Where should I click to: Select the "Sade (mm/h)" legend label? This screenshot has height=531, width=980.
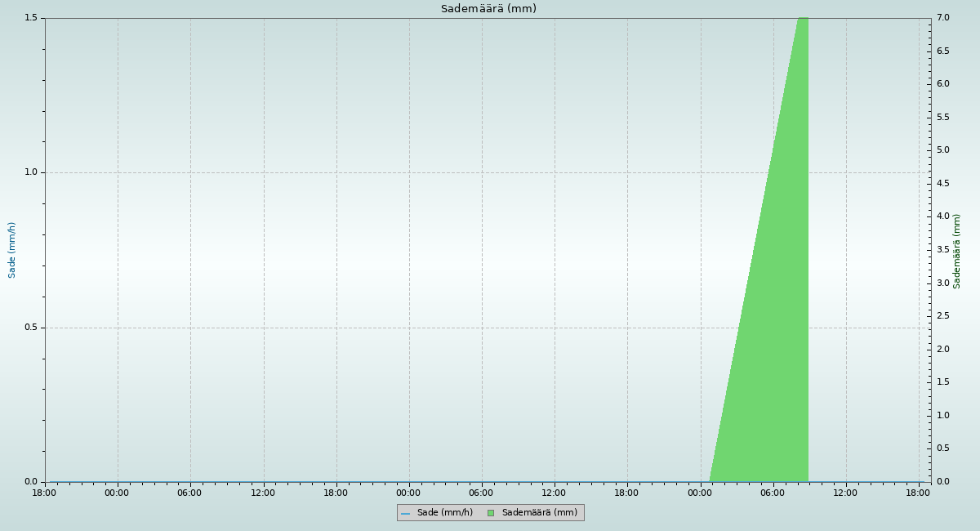click(x=444, y=513)
